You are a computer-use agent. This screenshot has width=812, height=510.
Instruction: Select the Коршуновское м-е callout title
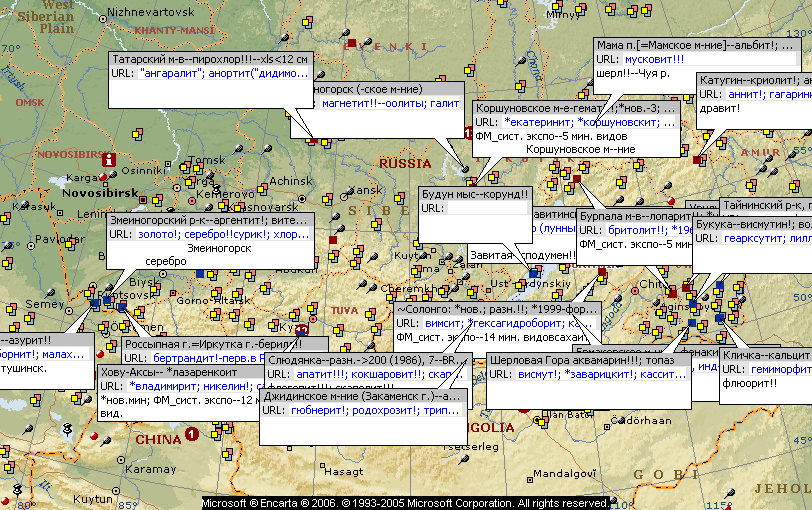tap(576, 107)
